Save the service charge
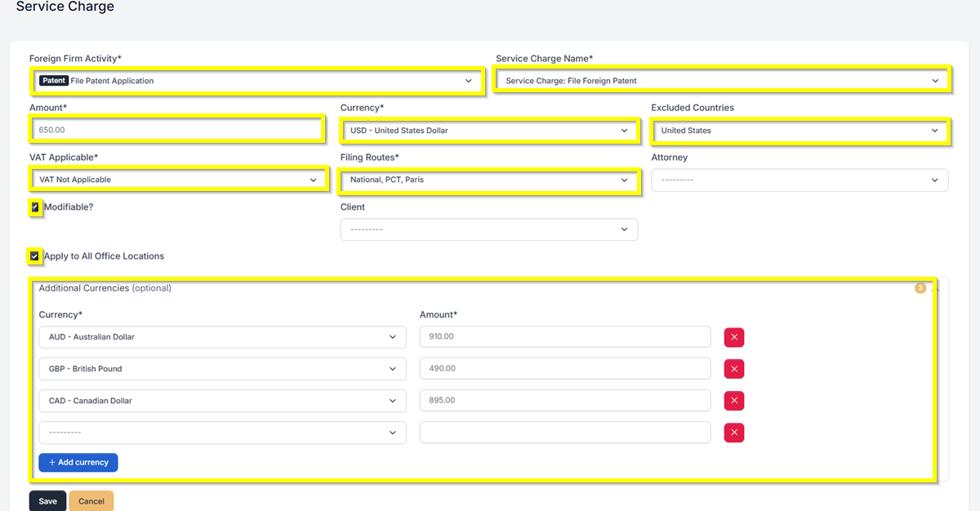 tap(47, 500)
